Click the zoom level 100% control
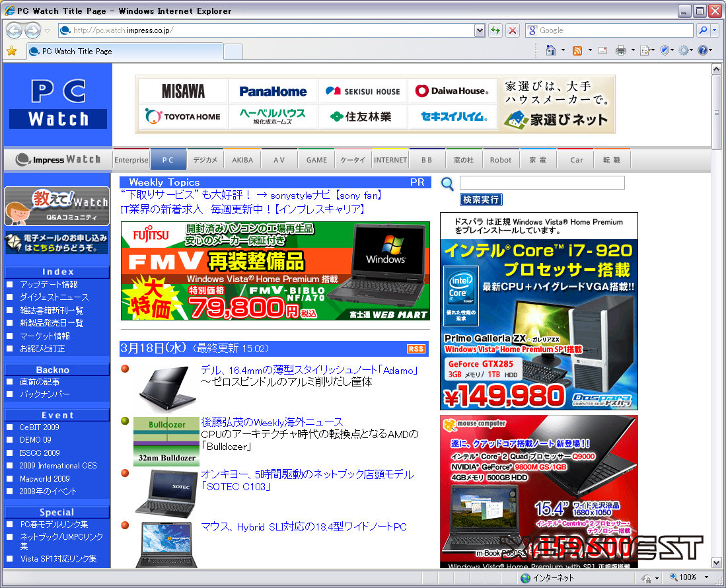Image resolution: width=726 pixels, height=588 pixels. coord(683,577)
